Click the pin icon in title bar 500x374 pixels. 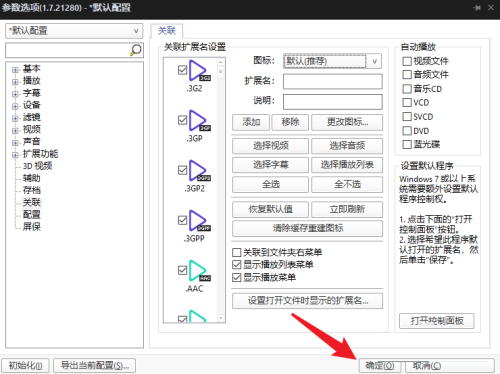(x=477, y=7)
